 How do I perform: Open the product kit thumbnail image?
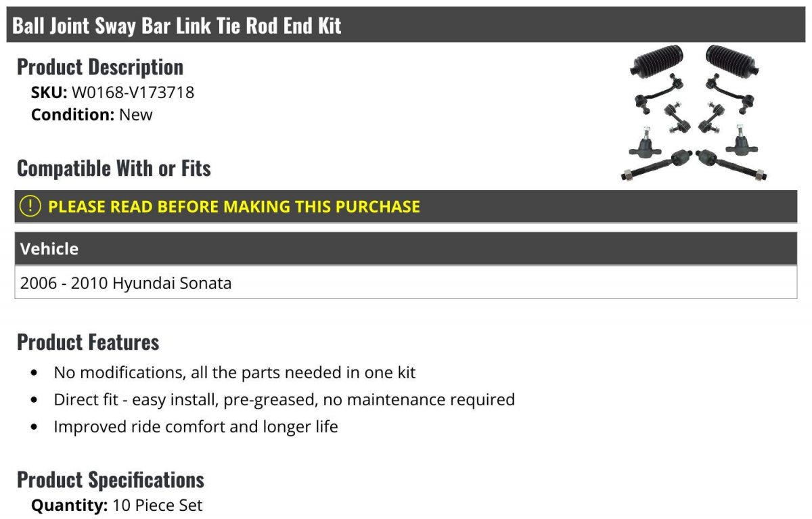[x=695, y=114]
